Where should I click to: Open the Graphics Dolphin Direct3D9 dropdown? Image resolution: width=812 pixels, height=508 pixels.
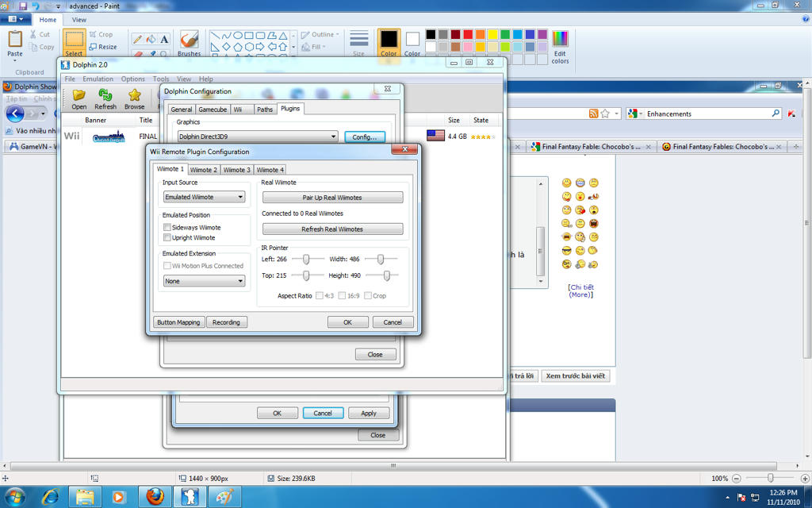(x=258, y=137)
